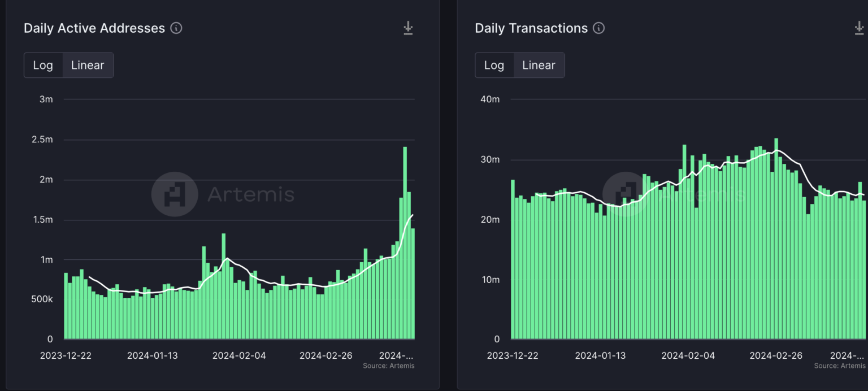Switch Daily Active Addresses chart to Log scale
Viewport: 868px width, 391px height.
43,65
